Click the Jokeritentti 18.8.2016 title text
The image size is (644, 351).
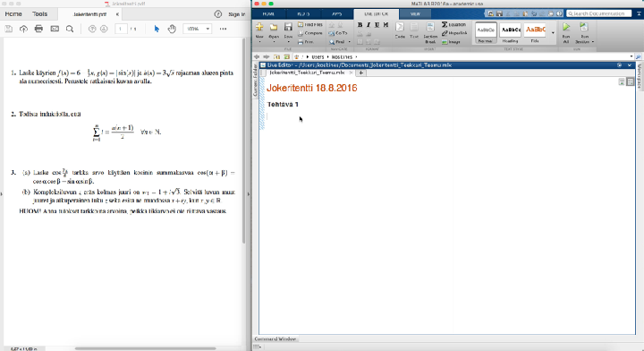point(312,88)
